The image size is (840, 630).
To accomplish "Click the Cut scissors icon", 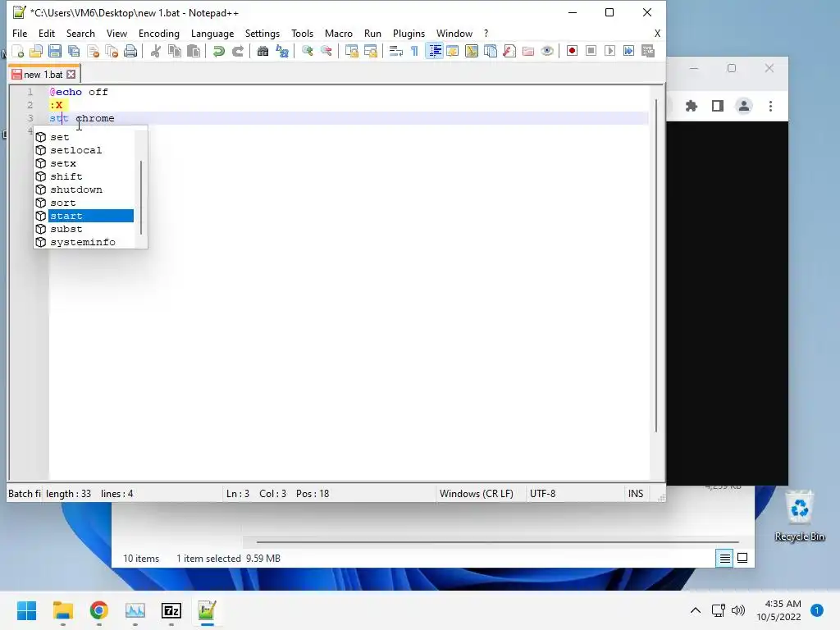I will point(155,52).
